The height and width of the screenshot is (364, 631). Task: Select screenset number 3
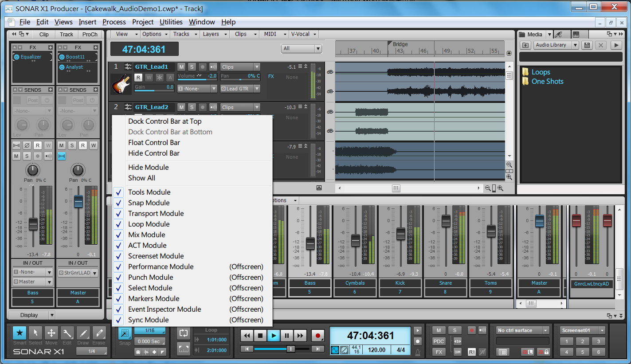coord(598,341)
